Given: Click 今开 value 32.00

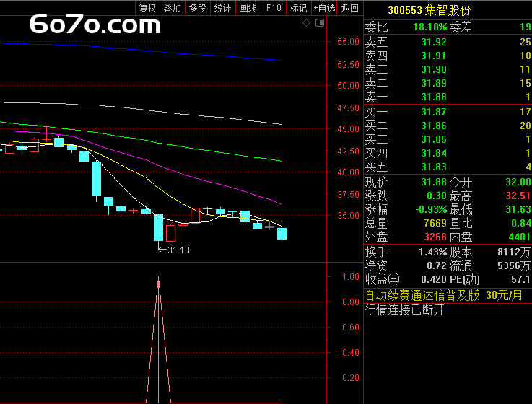Looking at the screenshot, I should coord(518,182).
